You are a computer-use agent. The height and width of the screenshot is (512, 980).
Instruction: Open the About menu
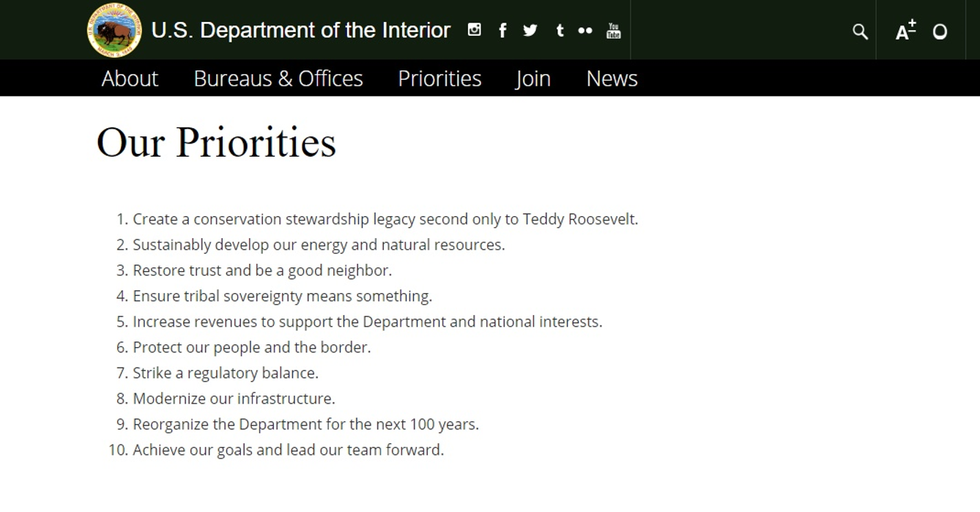(130, 78)
